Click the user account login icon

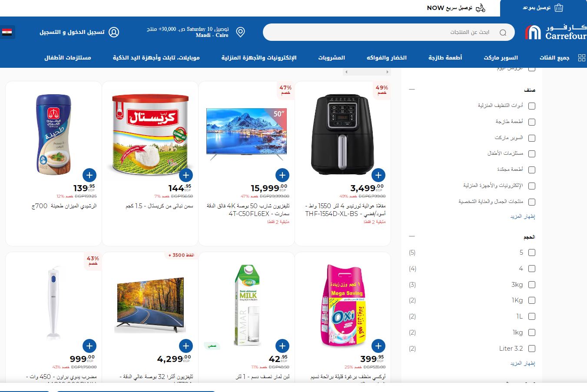(x=114, y=32)
